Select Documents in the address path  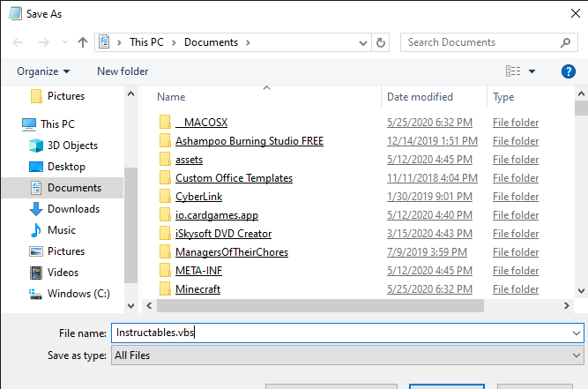coord(211,42)
